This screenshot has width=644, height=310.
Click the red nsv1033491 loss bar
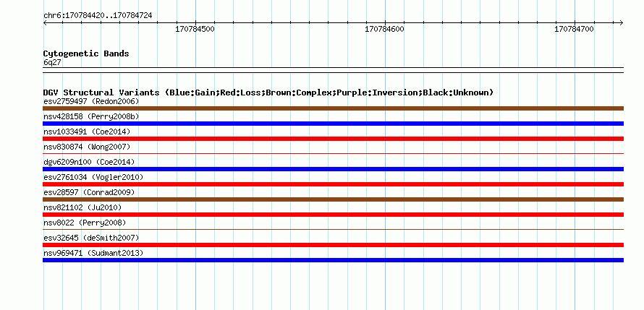click(333, 139)
